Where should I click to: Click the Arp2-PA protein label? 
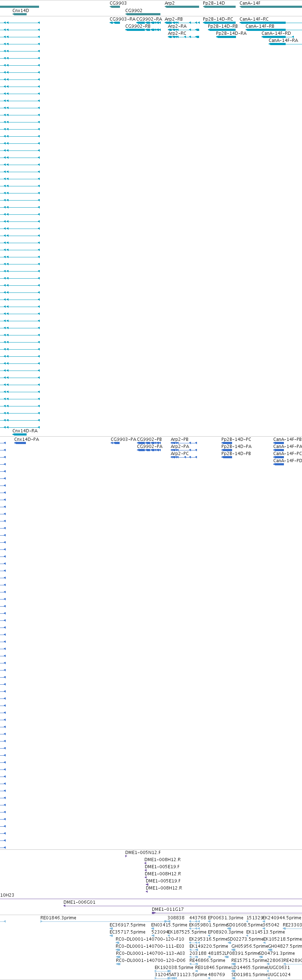(180, 447)
